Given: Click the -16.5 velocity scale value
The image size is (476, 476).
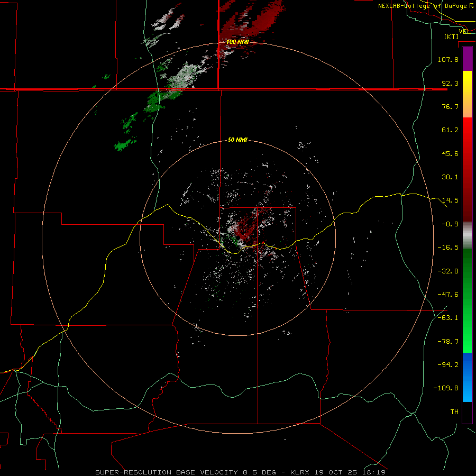Looking at the screenshot, I should click(448, 248).
